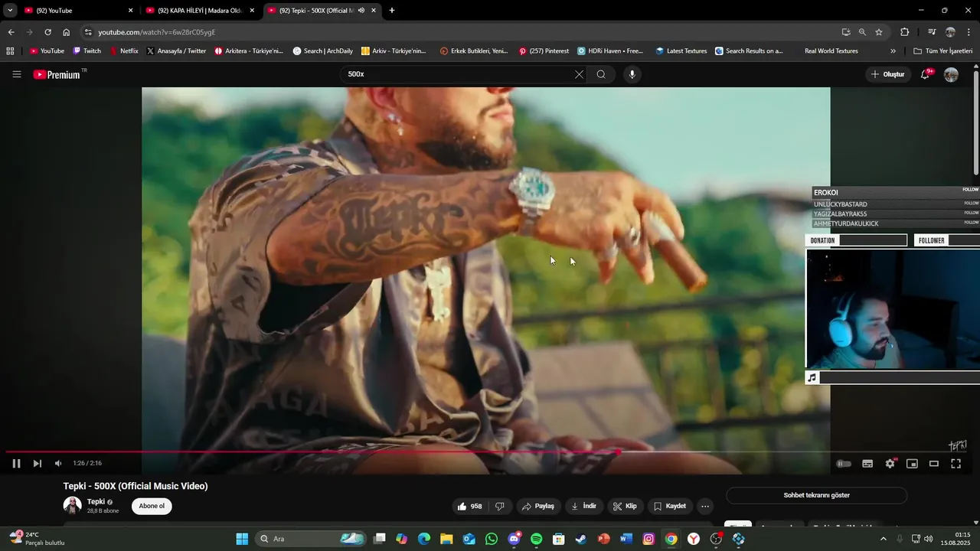Screen dimensions: 980x551
Task: Reload the current page
Action: pyautogui.click(x=47, y=32)
